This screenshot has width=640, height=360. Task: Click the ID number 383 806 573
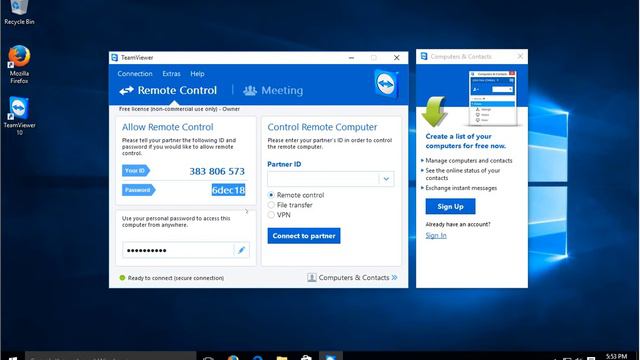[x=217, y=171]
